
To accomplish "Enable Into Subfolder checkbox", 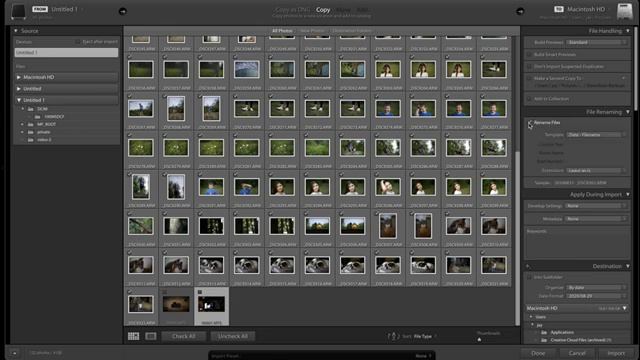I will 529,277.
